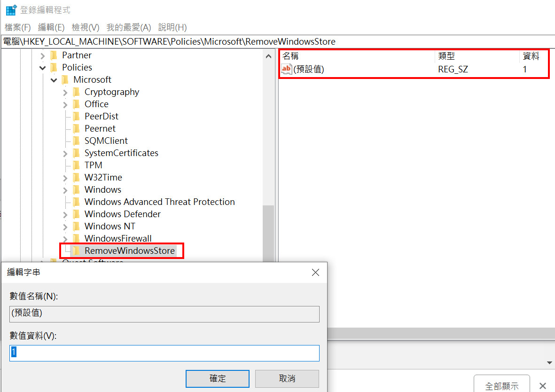The image size is (555, 392).
Task: Click the Cryptography key label
Action: (112, 92)
